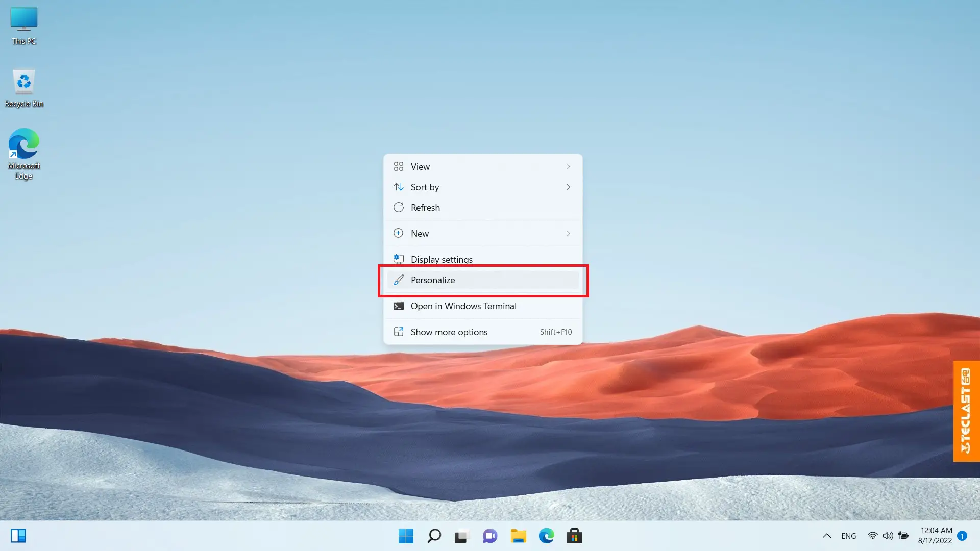Launch the Microsoft Store from the taskbar
The height and width of the screenshot is (551, 980).
(574, 536)
